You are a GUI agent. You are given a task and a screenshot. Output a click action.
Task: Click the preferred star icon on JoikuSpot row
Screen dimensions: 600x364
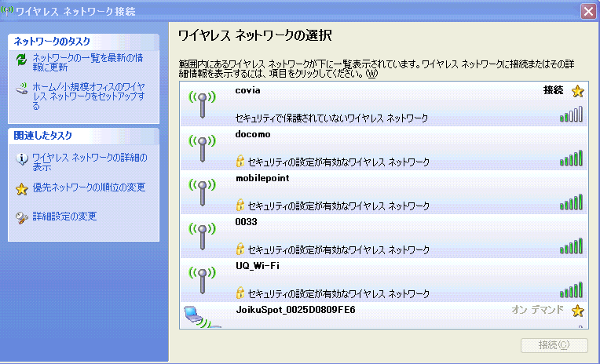click(x=577, y=311)
